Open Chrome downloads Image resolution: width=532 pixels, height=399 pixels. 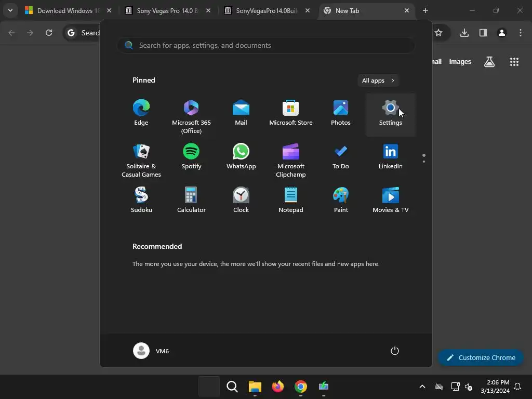coord(464,33)
